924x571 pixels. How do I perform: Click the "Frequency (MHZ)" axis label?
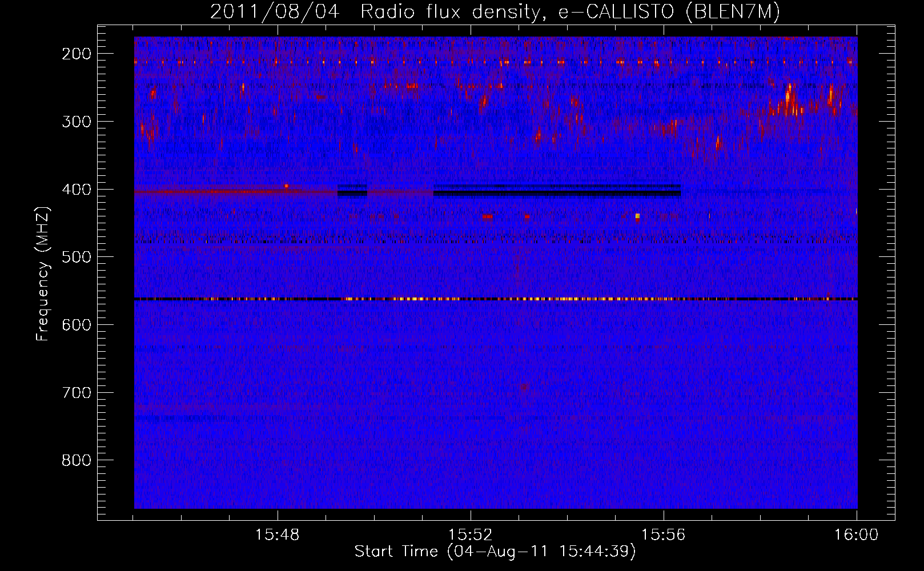coord(43,274)
